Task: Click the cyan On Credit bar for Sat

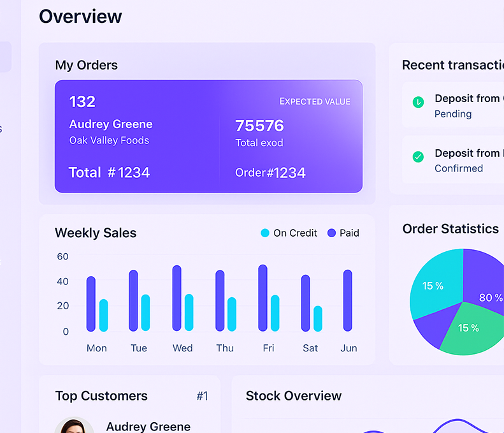Action: (318, 318)
